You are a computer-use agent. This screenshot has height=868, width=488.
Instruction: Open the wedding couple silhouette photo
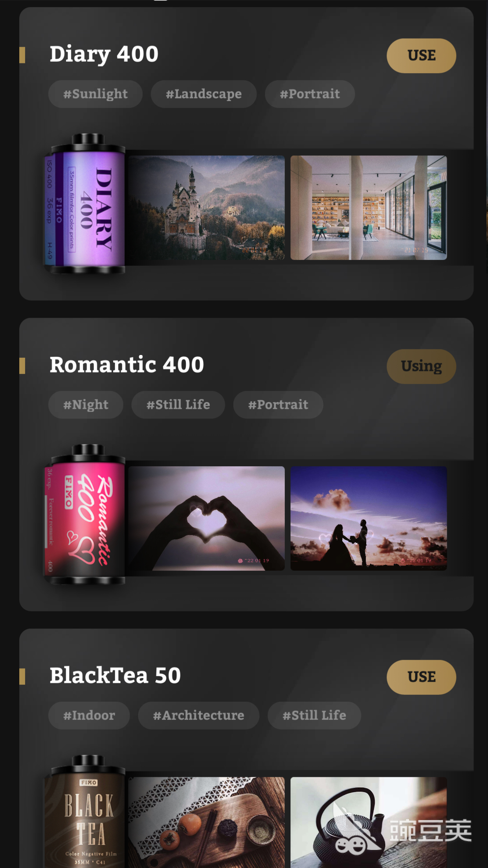[x=369, y=518]
